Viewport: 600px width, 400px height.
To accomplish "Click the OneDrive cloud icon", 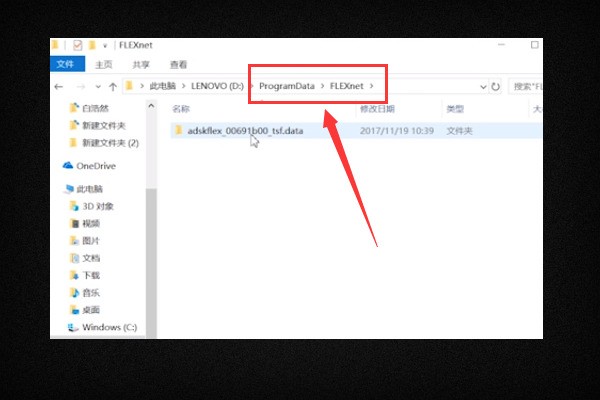I will [68, 165].
